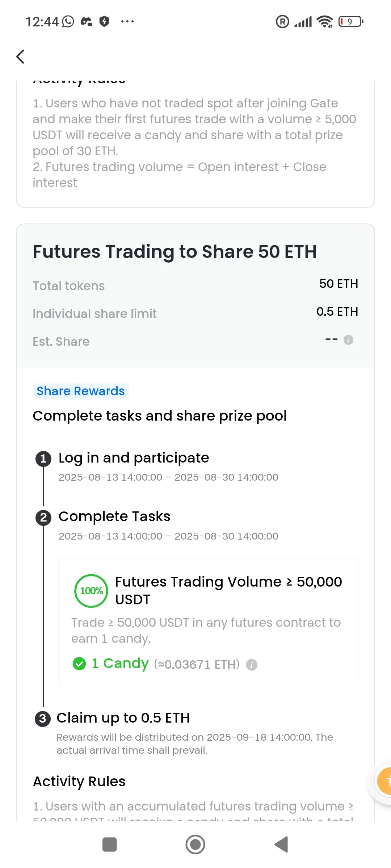Tap the 100% progress circle
This screenshot has width=391, height=868.
tap(91, 591)
